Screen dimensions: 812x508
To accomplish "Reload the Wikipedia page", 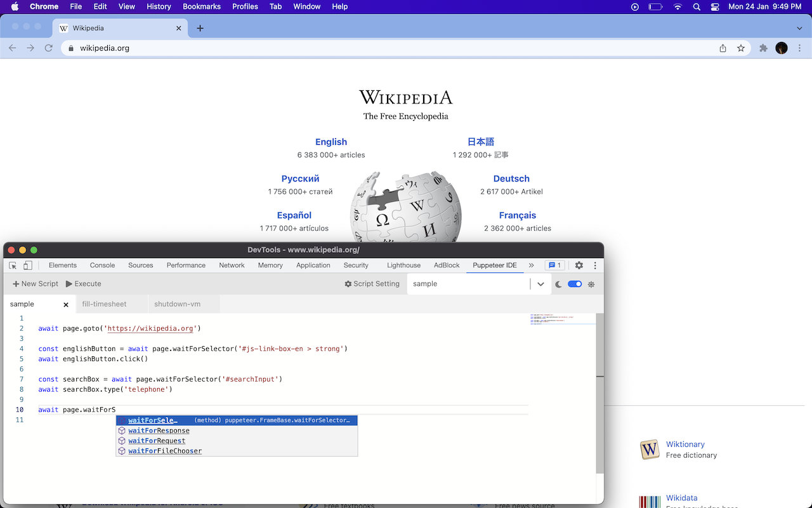I will point(48,48).
